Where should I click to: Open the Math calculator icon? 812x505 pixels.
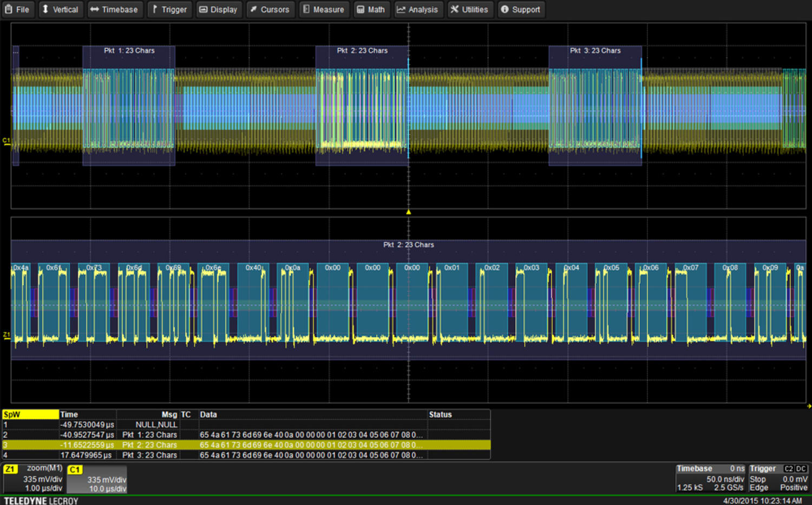coord(360,9)
